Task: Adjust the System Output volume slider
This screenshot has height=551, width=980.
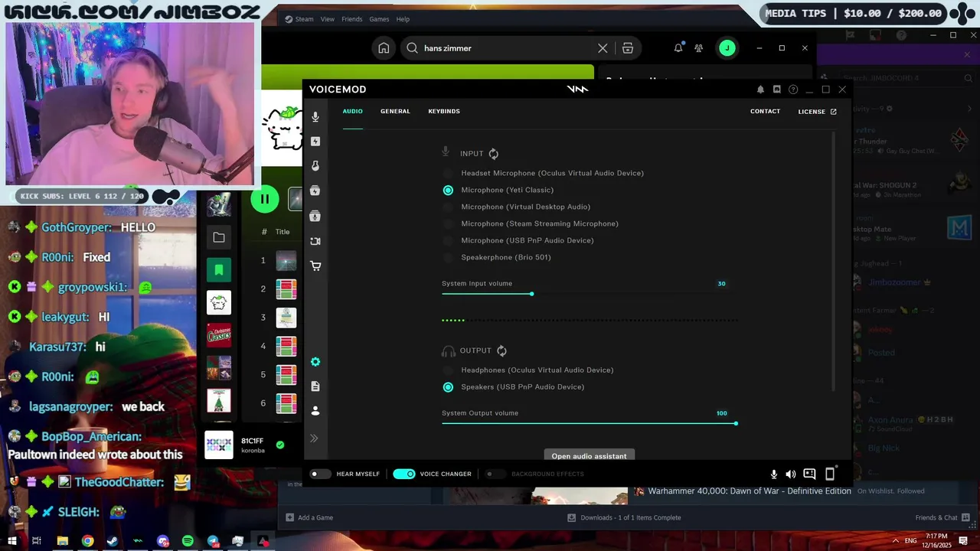Action: tap(590, 423)
